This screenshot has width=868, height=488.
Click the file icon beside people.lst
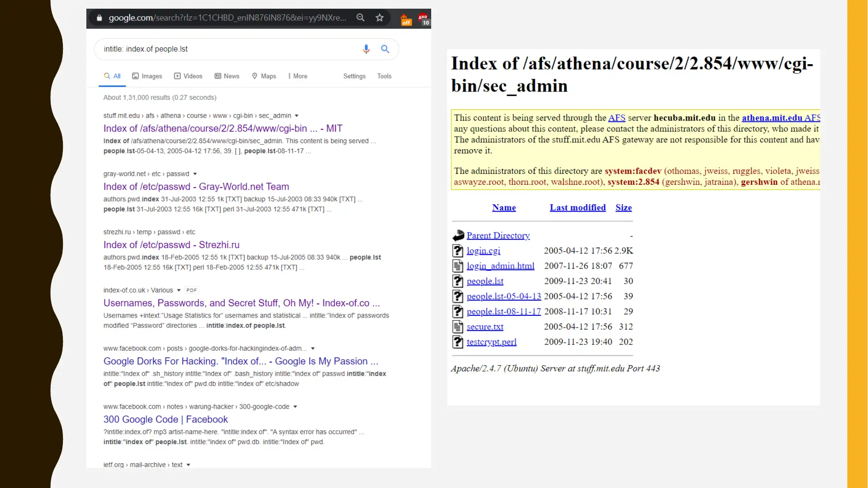point(458,281)
